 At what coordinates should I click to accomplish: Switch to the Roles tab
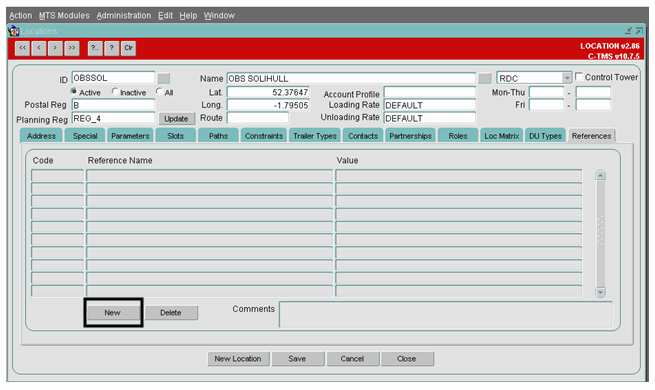[458, 136]
